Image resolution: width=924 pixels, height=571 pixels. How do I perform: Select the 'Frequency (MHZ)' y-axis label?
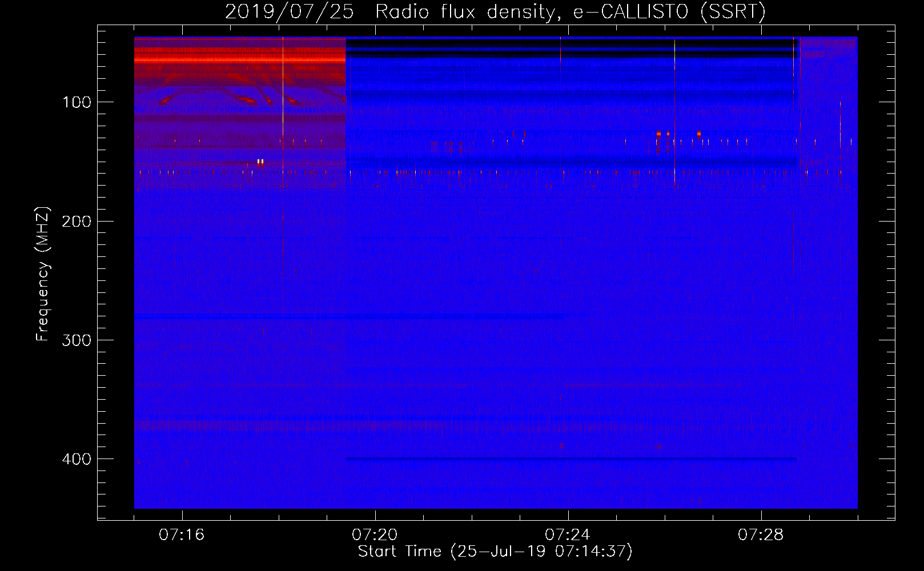(x=43, y=274)
